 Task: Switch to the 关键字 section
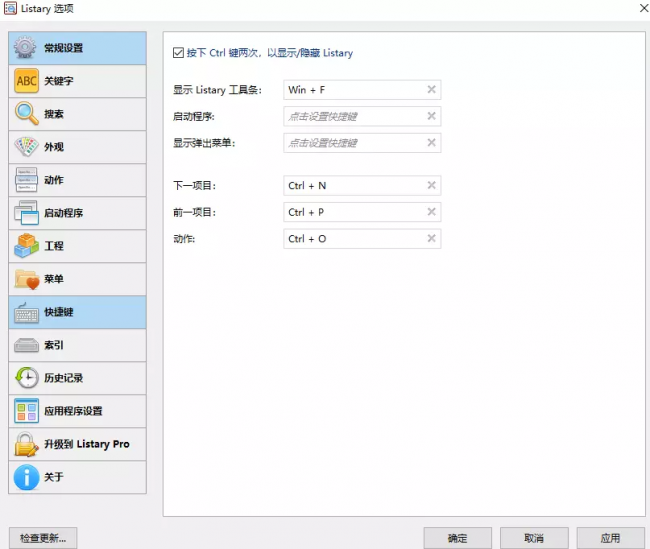tap(78, 81)
